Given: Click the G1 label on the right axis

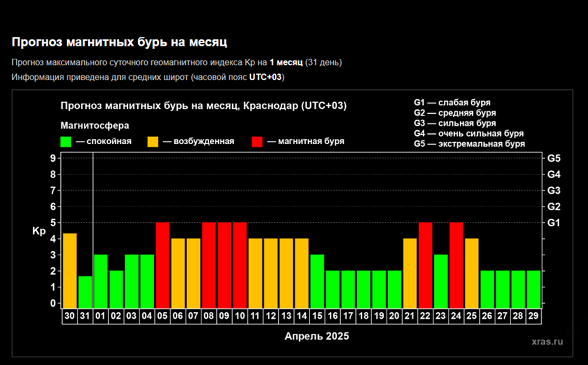Looking at the screenshot, I should [x=554, y=223].
